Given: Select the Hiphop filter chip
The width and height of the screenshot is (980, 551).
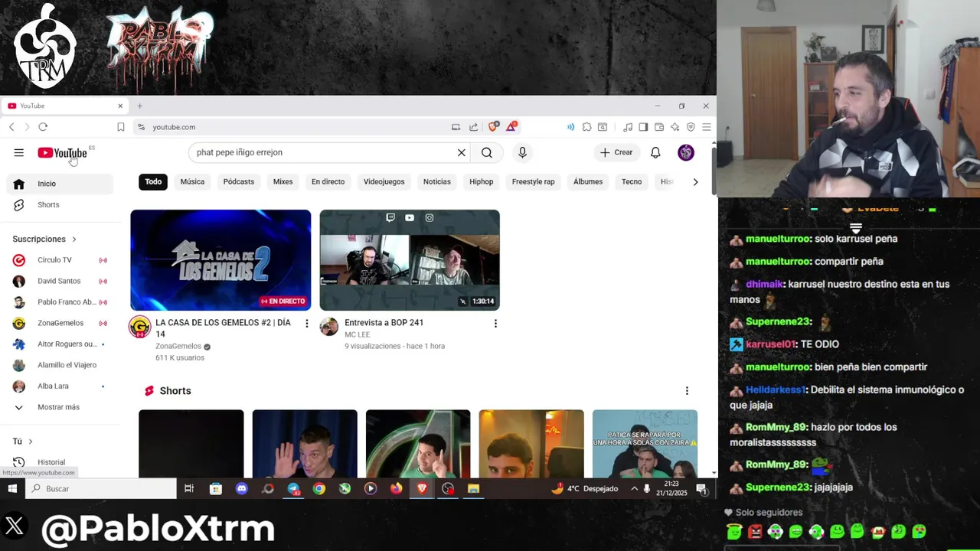Looking at the screenshot, I should [x=481, y=181].
